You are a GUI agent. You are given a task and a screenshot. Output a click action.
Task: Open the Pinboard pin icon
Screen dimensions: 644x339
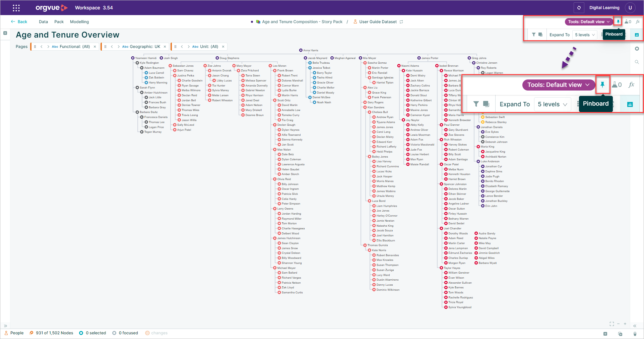click(618, 21)
